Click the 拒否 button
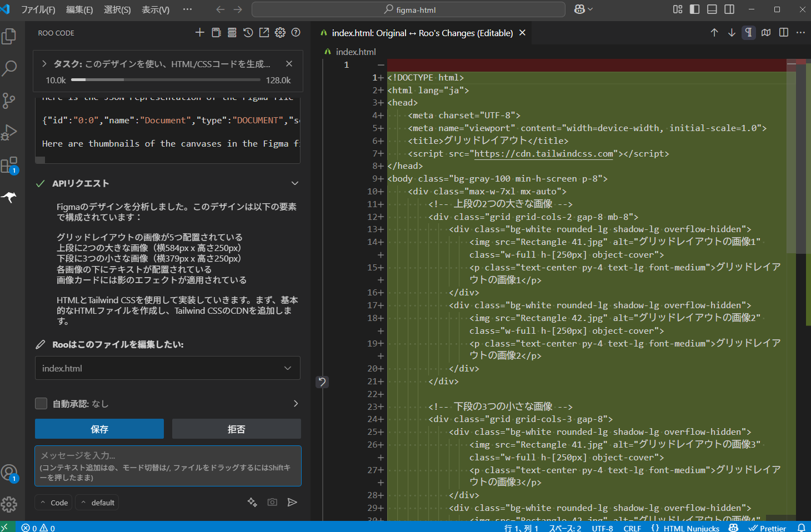The width and height of the screenshot is (811, 532). 236,429
